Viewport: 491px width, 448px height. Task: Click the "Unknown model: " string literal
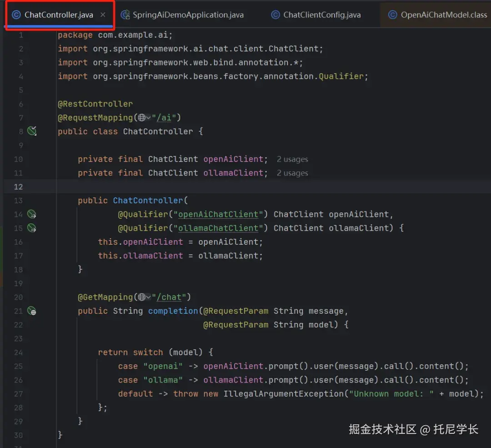click(x=391, y=394)
